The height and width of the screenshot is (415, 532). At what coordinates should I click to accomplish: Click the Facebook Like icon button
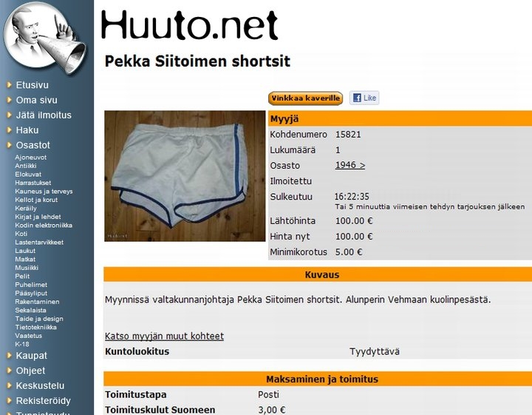(x=364, y=98)
